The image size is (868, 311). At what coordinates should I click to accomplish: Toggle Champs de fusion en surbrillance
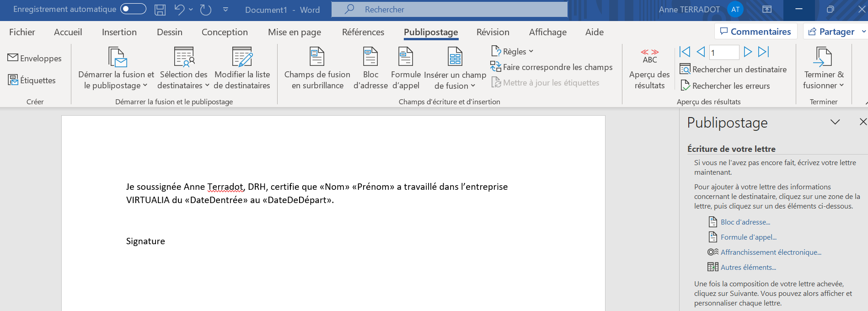point(317,68)
